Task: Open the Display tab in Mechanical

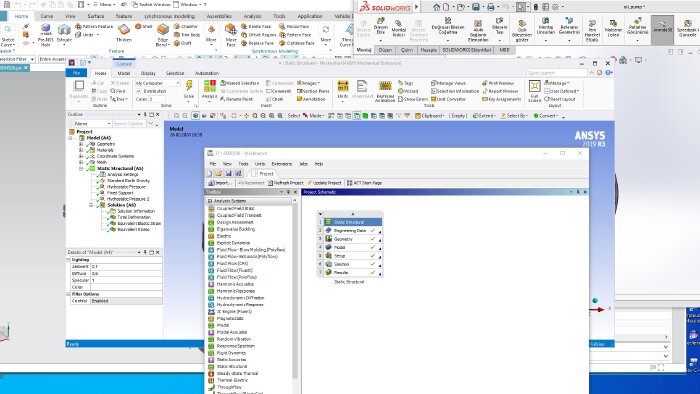Action: 148,73
